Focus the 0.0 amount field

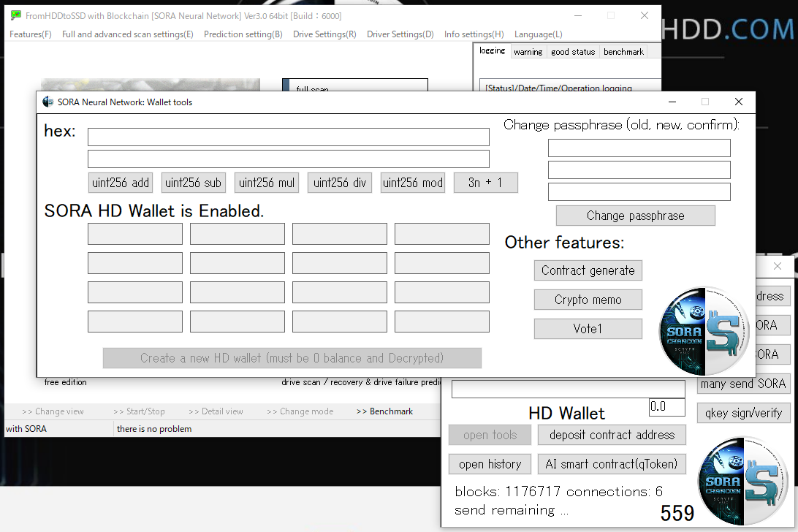666,407
